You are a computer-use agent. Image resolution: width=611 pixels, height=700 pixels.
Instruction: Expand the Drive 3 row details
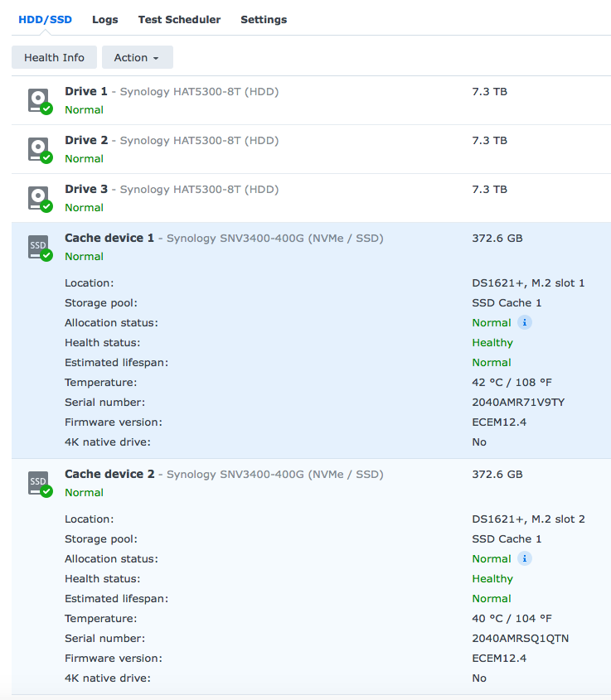312,198
